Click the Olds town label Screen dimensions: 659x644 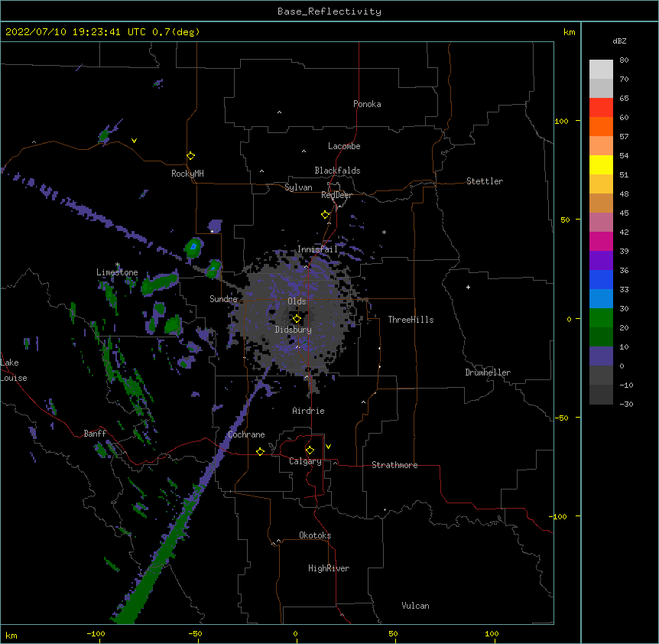(x=297, y=301)
